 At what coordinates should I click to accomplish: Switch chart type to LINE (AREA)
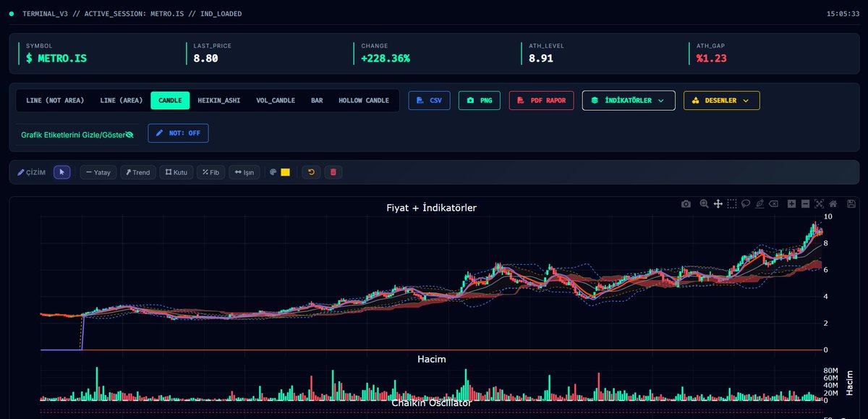pyautogui.click(x=121, y=101)
